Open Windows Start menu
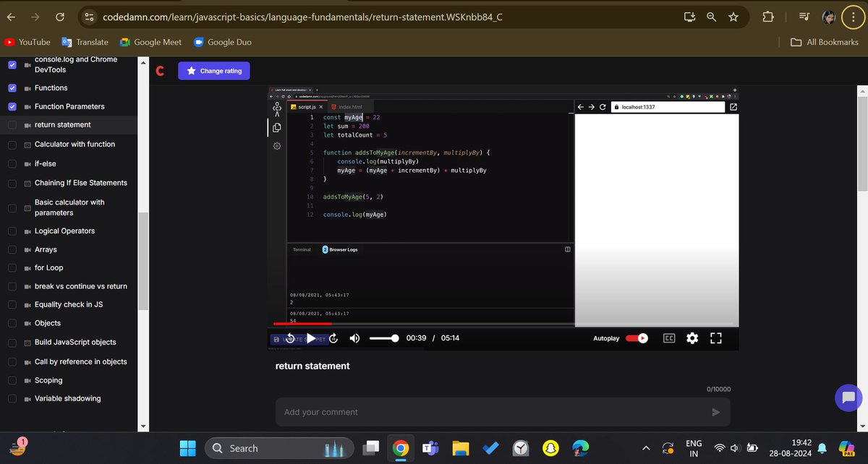The width and height of the screenshot is (868, 464). 187,448
